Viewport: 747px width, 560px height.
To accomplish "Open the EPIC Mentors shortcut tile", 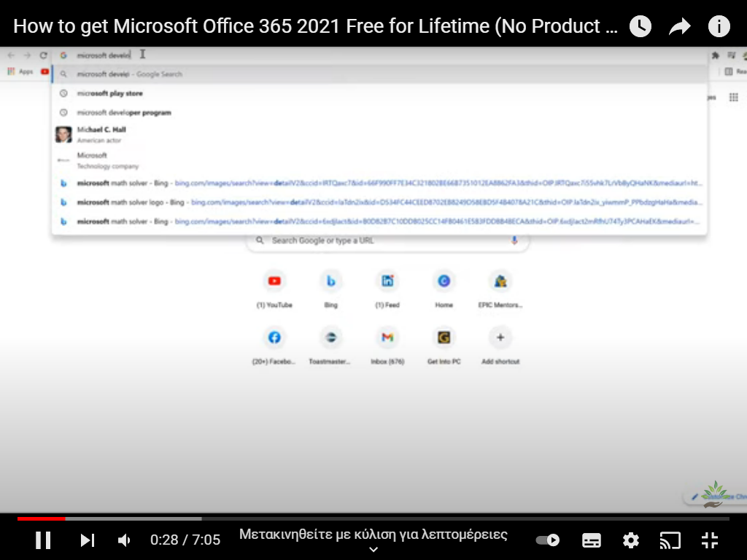I will click(x=500, y=288).
